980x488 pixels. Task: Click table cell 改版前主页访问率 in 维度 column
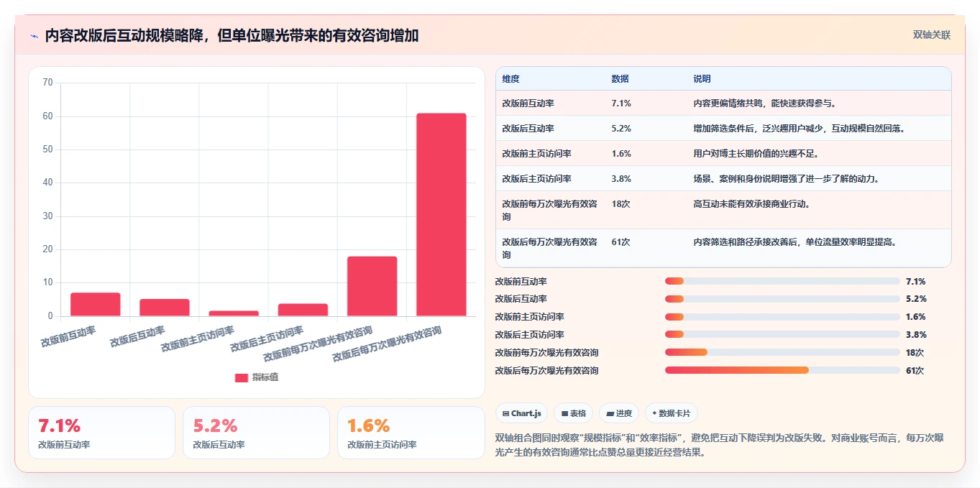coord(536,154)
